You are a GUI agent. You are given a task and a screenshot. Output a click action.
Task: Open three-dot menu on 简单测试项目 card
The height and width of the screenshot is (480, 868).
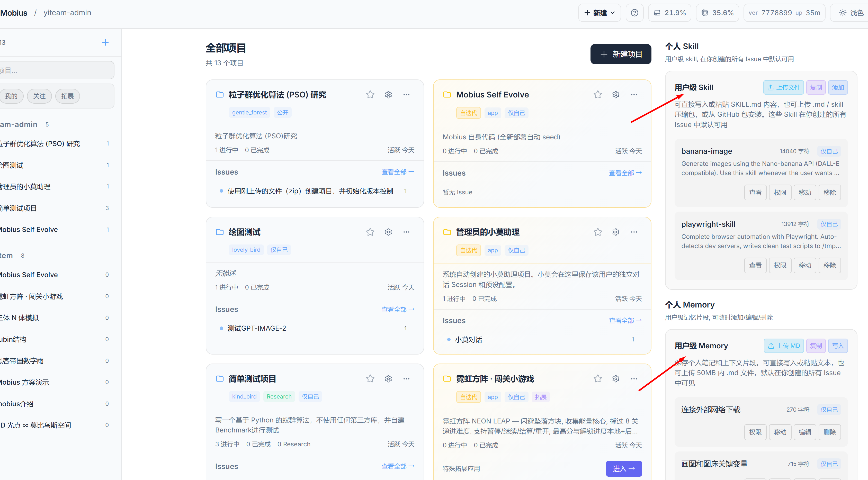(406, 379)
